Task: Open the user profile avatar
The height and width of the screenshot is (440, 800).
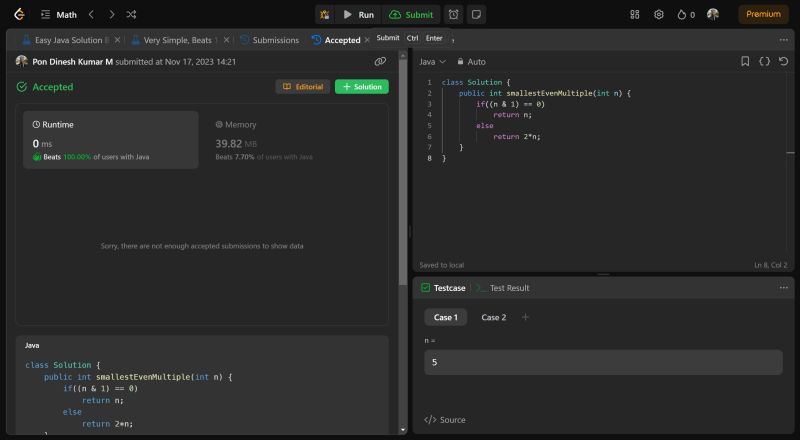Action: pos(713,14)
